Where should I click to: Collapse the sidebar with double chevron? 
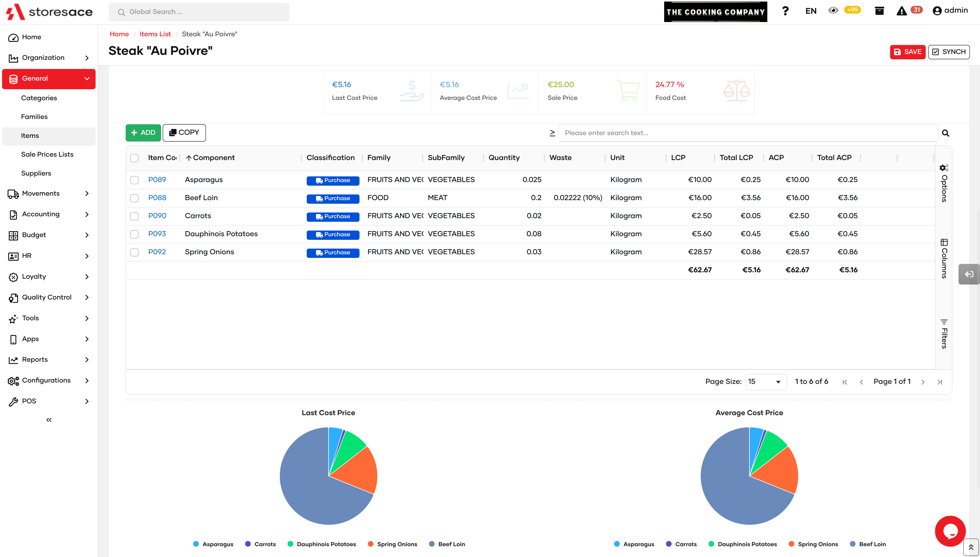click(49, 420)
